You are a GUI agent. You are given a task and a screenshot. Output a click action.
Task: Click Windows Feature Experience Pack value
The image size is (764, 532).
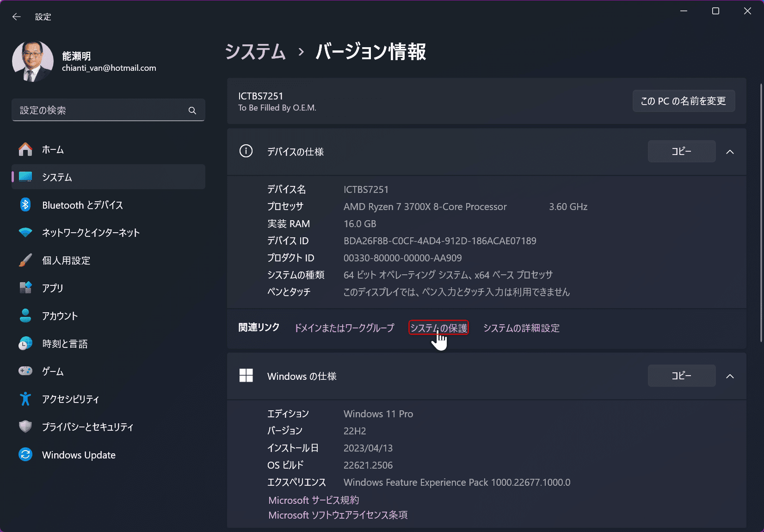[x=457, y=483]
